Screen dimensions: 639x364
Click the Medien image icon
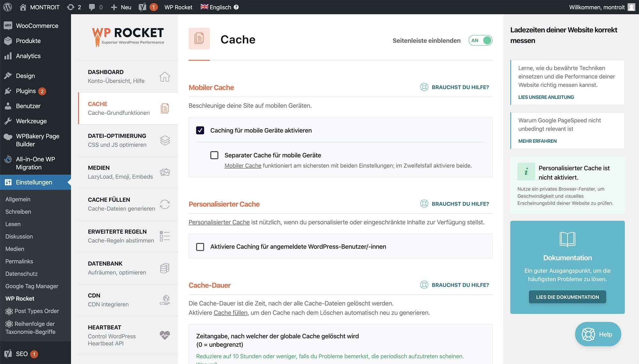pos(165,172)
